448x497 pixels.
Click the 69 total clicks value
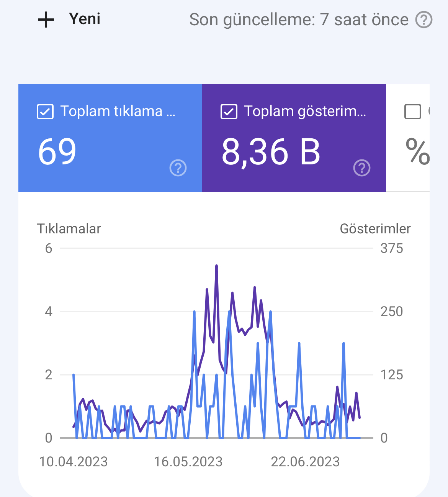[57, 152]
